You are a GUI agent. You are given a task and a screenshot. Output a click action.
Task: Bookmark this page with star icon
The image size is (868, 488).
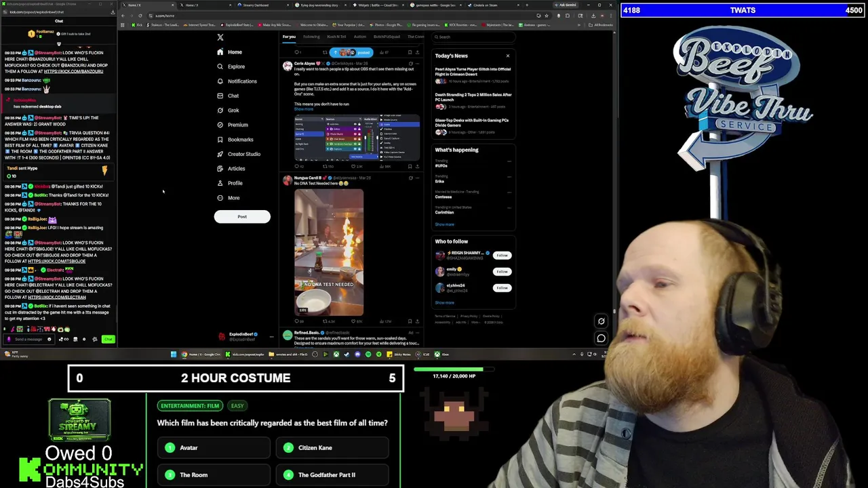547,16
